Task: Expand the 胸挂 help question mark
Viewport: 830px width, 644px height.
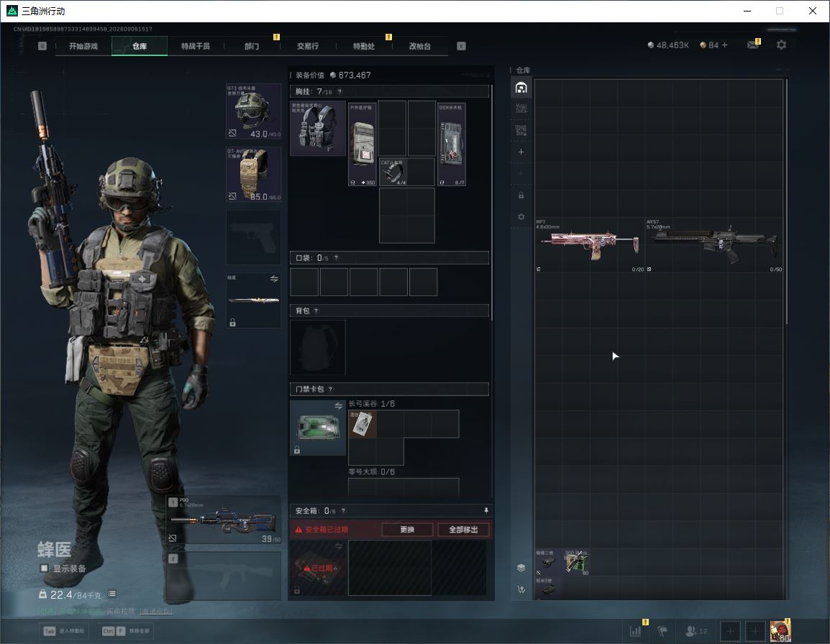Action: [339, 91]
